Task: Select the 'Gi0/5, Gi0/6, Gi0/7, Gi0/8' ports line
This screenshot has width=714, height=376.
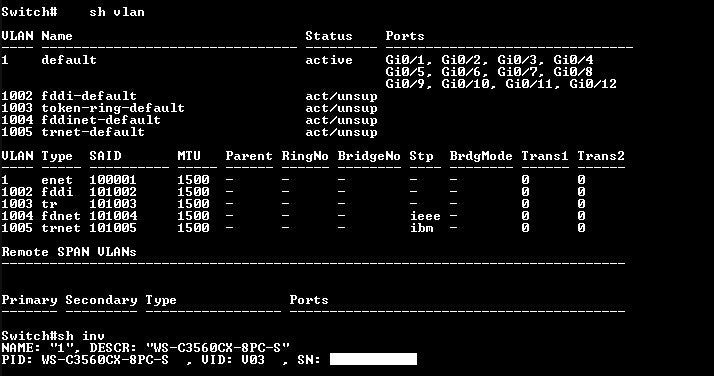Action: click(490, 72)
